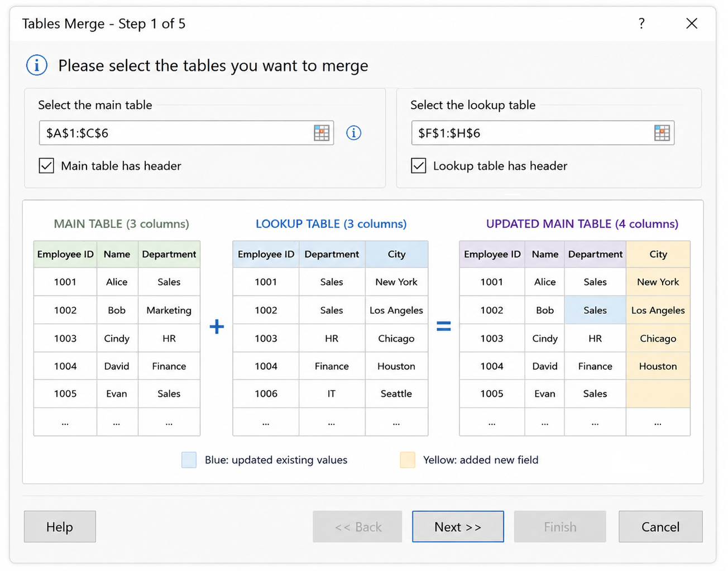
Task: Click the Employee ID header in lookup table
Action: click(x=266, y=254)
